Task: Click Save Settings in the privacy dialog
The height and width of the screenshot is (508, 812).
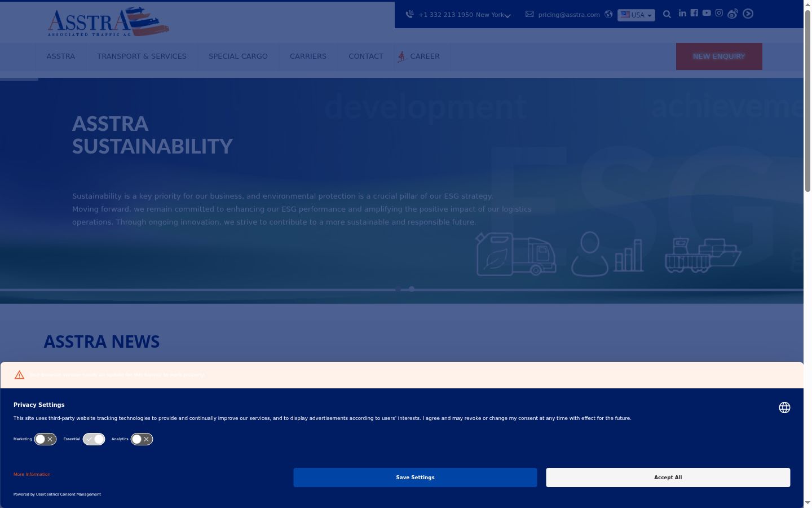Action: (x=415, y=478)
